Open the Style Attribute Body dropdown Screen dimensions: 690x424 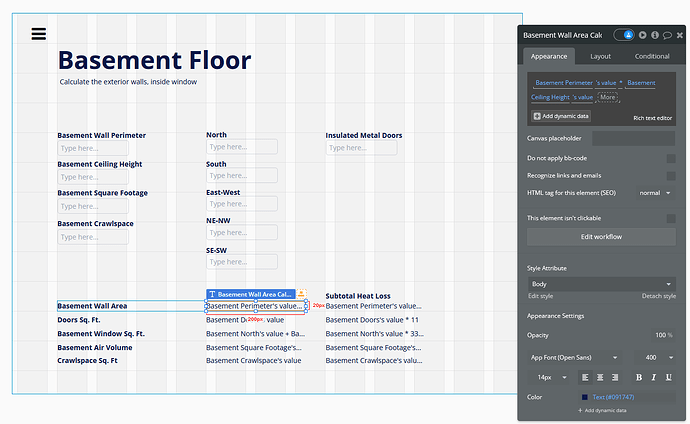pos(601,284)
